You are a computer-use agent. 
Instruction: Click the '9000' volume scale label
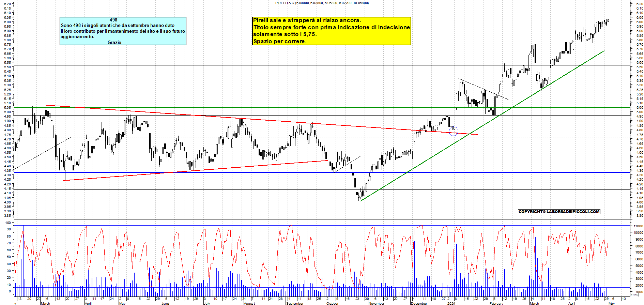(x=639, y=240)
